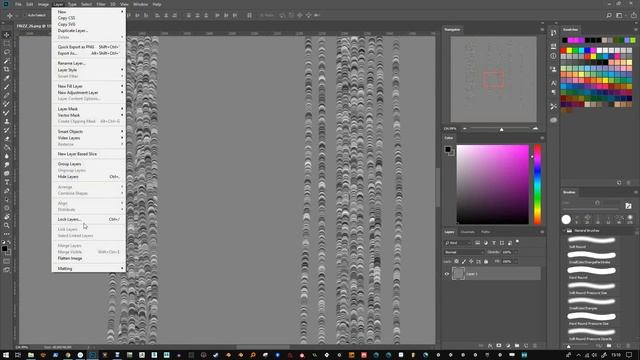Move the Navigator zoom slider handle
Screen dimensions: 640x360
[501, 129]
